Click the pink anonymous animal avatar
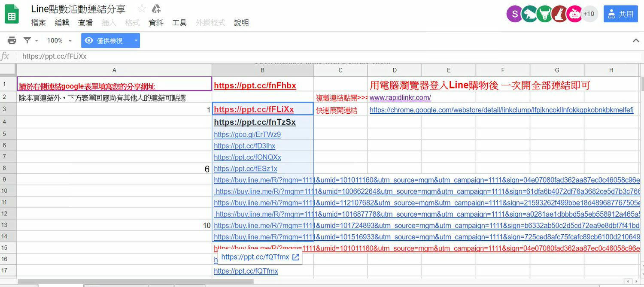 coord(574,14)
